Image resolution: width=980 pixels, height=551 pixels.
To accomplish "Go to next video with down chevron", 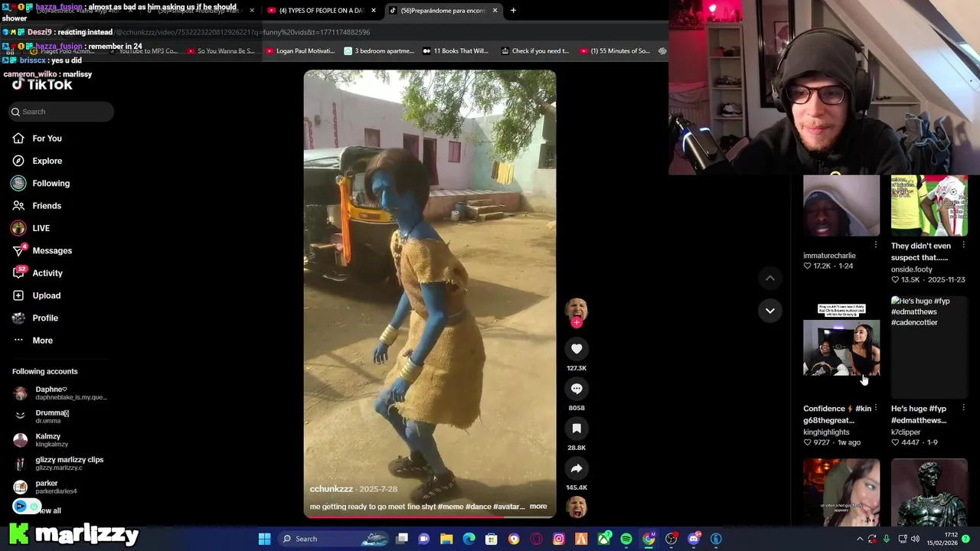I will [770, 311].
